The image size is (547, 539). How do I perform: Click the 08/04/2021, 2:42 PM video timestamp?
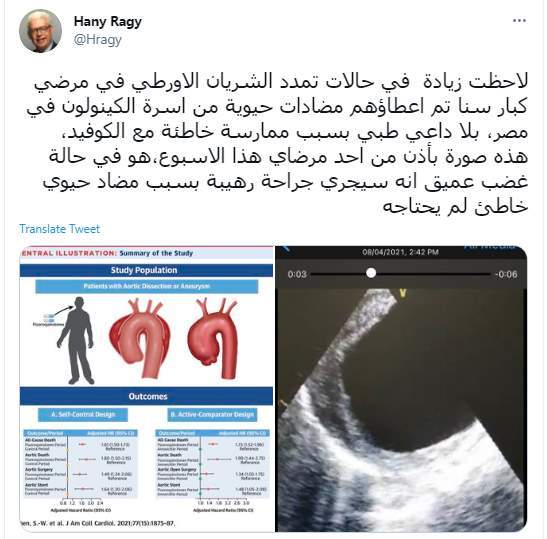point(400,252)
